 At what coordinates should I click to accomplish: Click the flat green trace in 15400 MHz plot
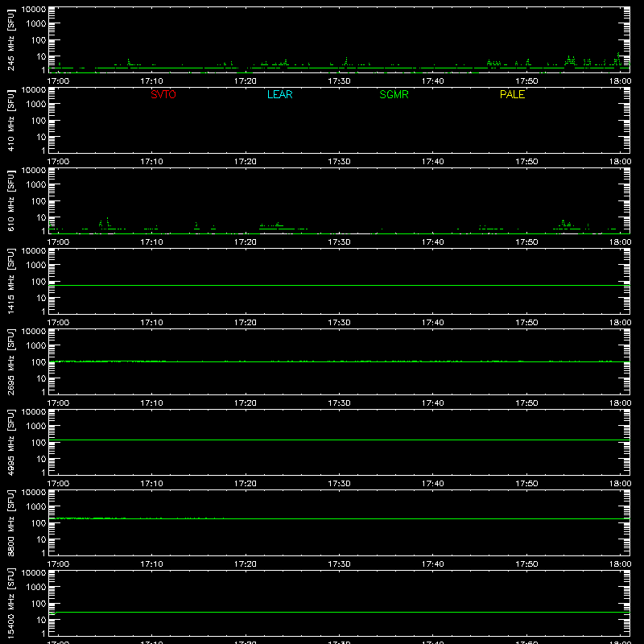[x=339, y=612]
